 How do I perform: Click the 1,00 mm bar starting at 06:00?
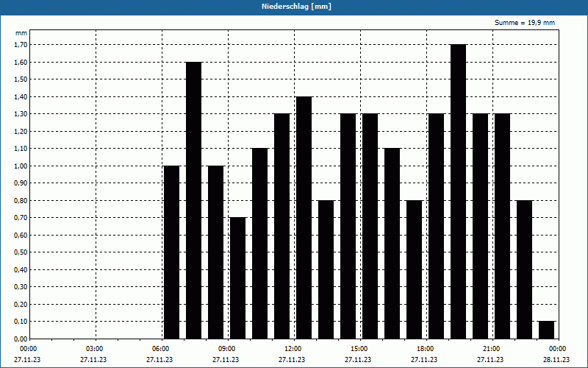[172, 252]
